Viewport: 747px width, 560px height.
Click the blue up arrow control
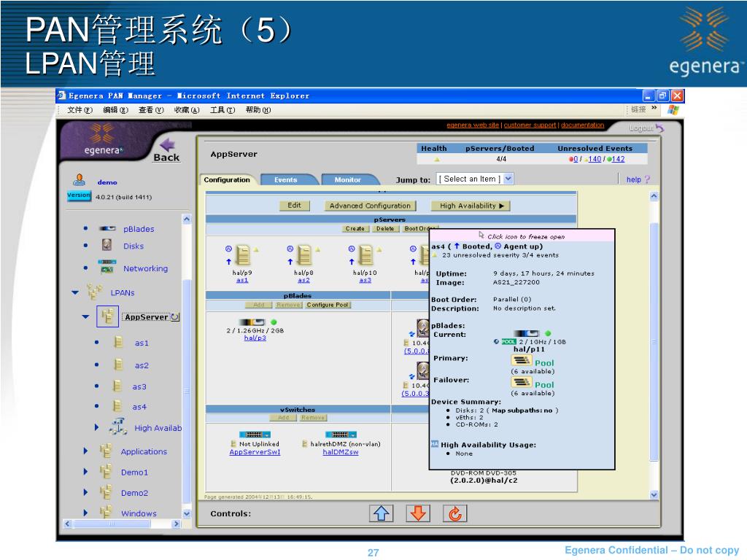pos(381,513)
